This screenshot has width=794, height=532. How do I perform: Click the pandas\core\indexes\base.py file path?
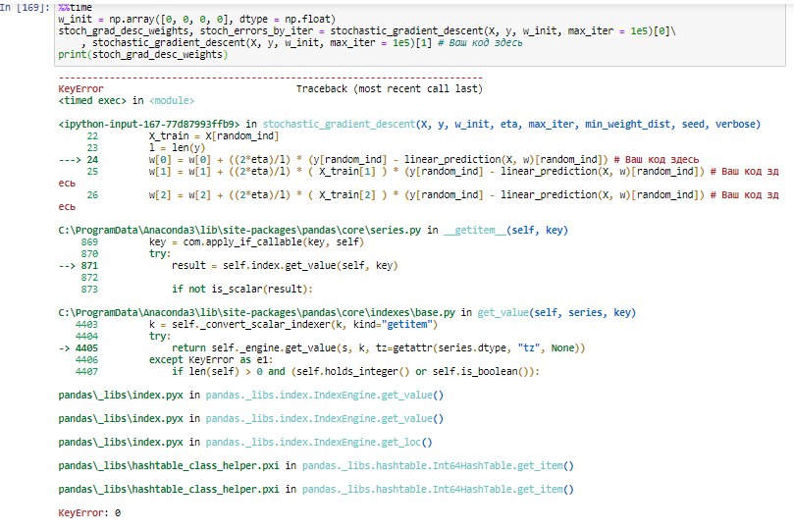256,313
